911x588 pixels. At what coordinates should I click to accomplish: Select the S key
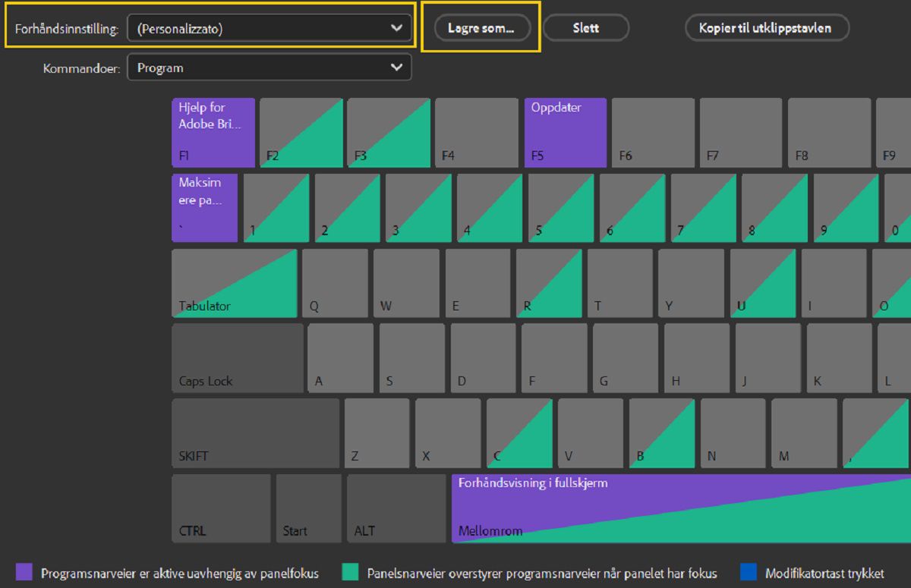click(412, 358)
